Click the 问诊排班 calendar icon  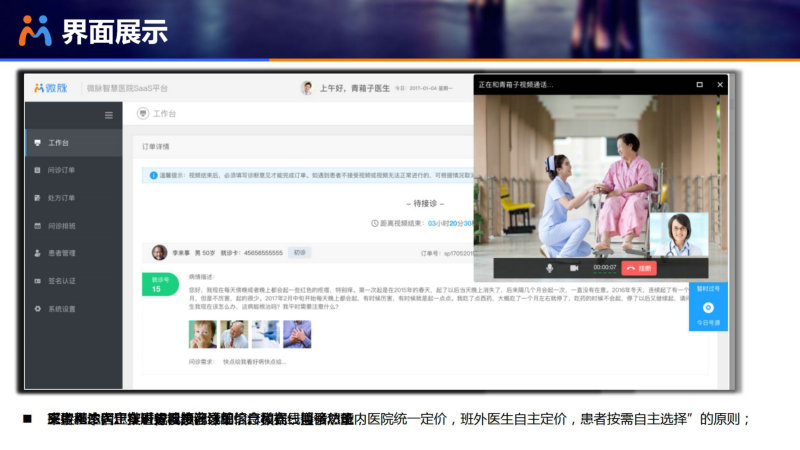point(37,226)
